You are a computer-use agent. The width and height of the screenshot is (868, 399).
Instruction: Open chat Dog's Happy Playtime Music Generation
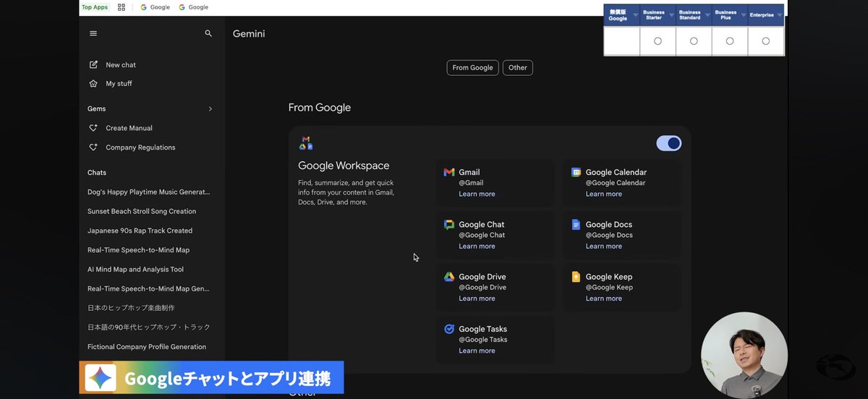149,192
